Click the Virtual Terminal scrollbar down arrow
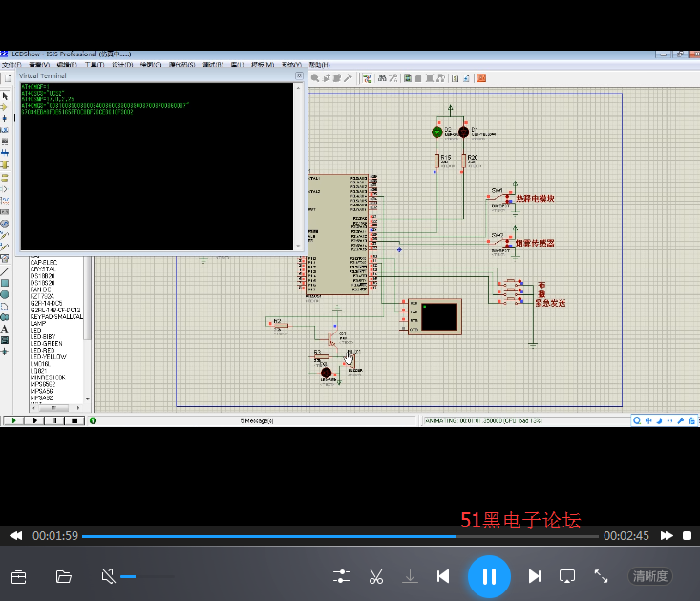Viewport: 700px width, 601px height. click(x=298, y=246)
